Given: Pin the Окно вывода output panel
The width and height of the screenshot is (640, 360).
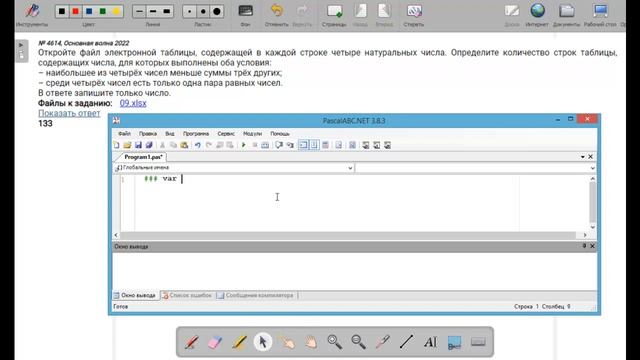Looking at the screenshot, I should pos(584,246).
